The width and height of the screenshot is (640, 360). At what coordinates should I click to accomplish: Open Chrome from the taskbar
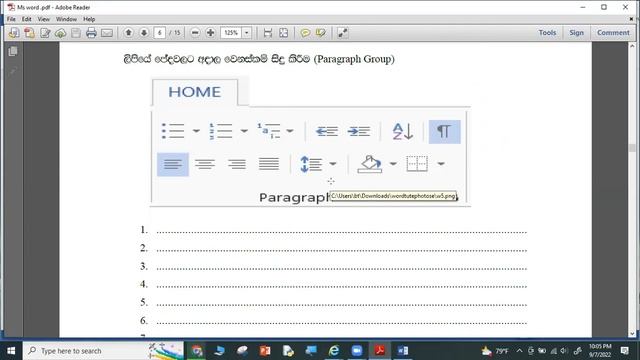[197, 351]
